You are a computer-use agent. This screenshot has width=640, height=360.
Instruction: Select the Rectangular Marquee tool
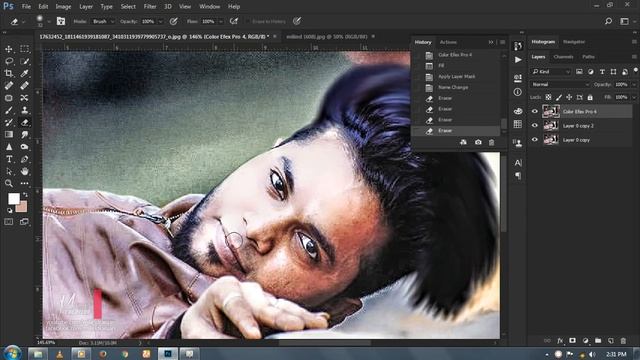24,49
